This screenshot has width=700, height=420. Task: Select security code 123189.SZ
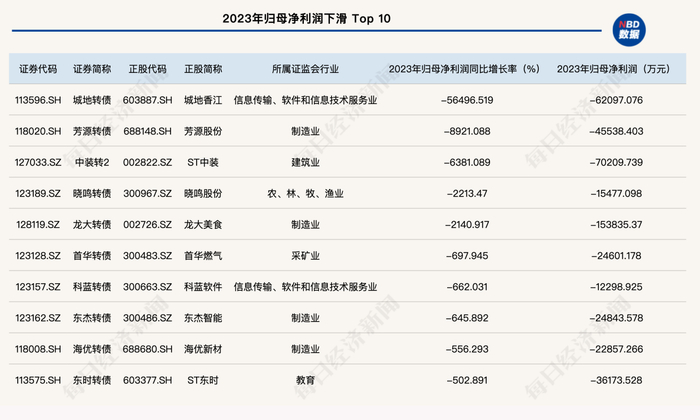(x=38, y=194)
